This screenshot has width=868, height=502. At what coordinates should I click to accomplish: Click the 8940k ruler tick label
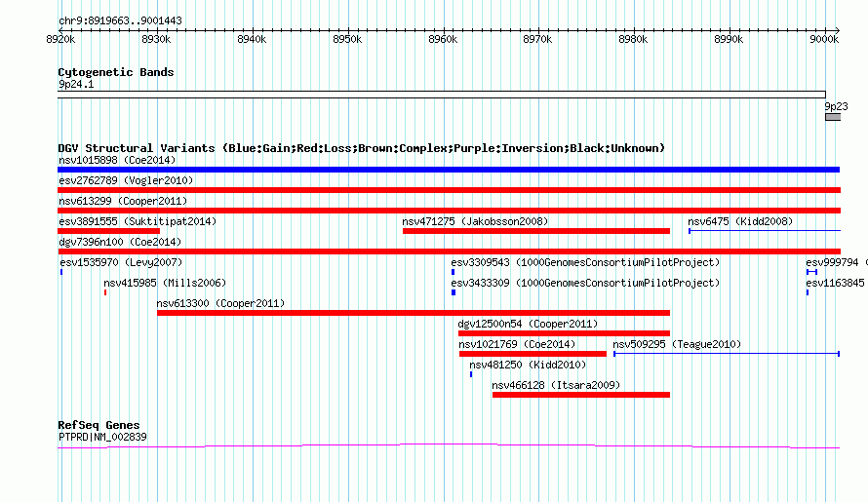coord(252,39)
